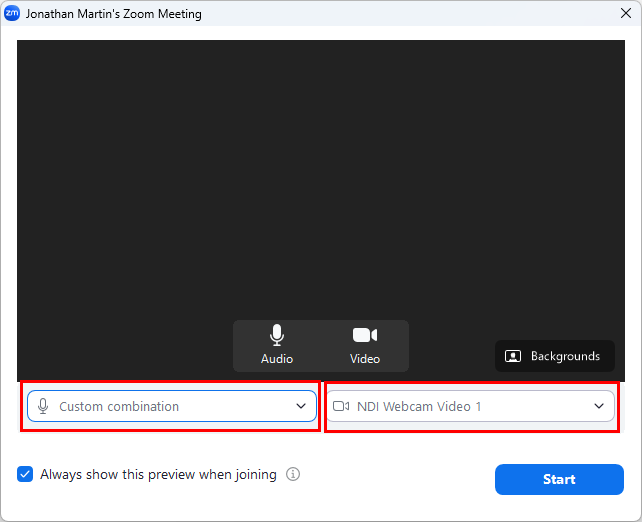Click the info icon beside the preview option
Viewport: 642px width, 522px height.
[x=293, y=474]
